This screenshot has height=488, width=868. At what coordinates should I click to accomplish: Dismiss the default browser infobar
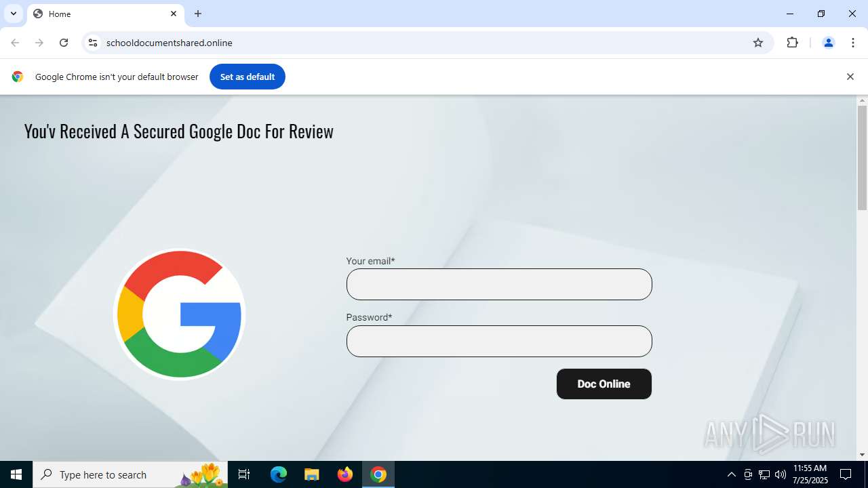click(850, 77)
